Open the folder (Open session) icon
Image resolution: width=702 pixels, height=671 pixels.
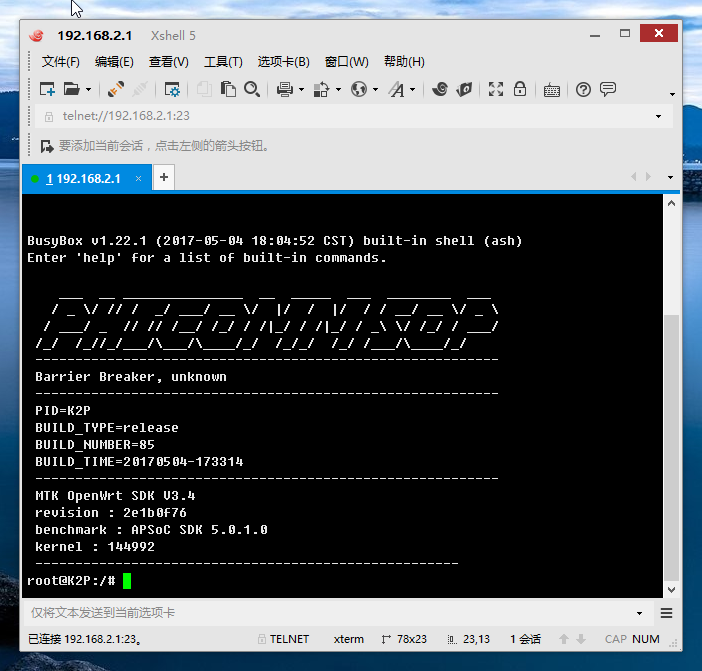point(72,90)
